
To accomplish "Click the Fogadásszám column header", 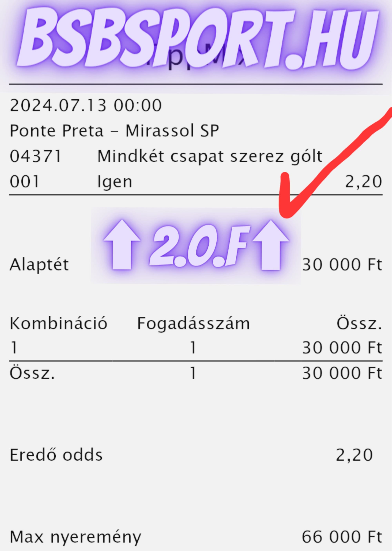I will 193,324.
